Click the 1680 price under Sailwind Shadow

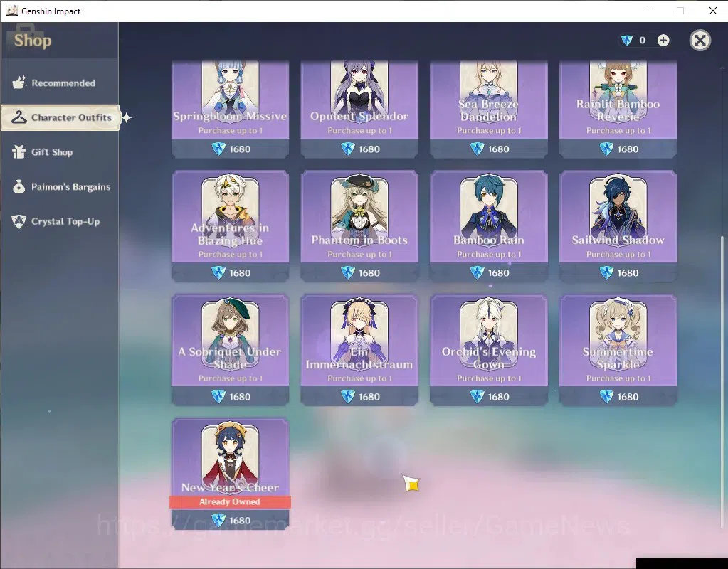tap(628, 273)
